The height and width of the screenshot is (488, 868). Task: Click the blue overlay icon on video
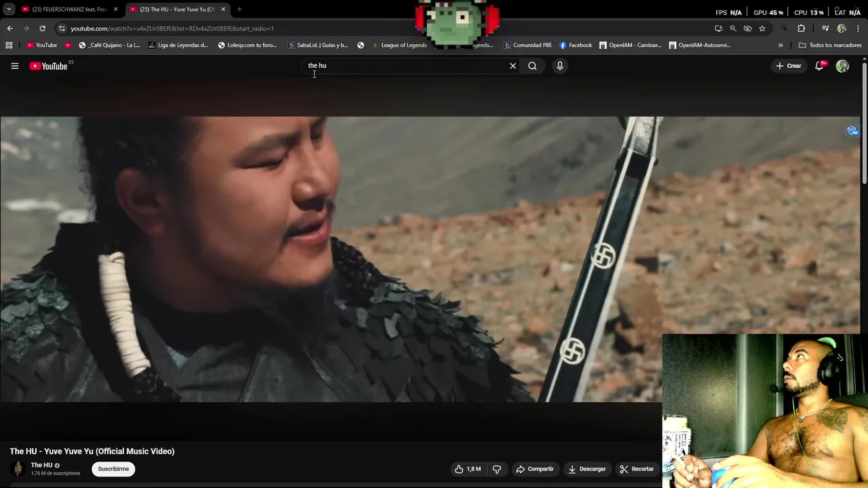852,131
